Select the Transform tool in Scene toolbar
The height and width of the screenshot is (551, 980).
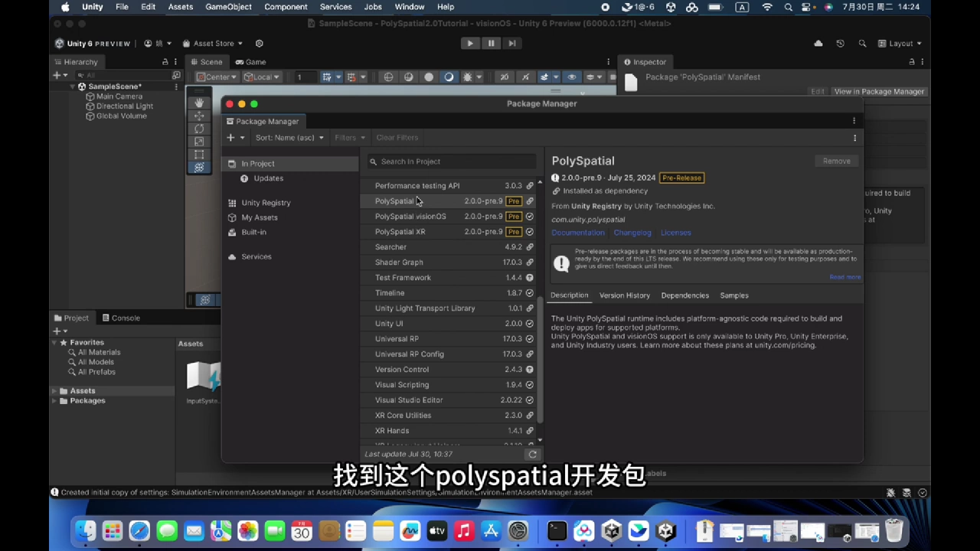coord(199,168)
